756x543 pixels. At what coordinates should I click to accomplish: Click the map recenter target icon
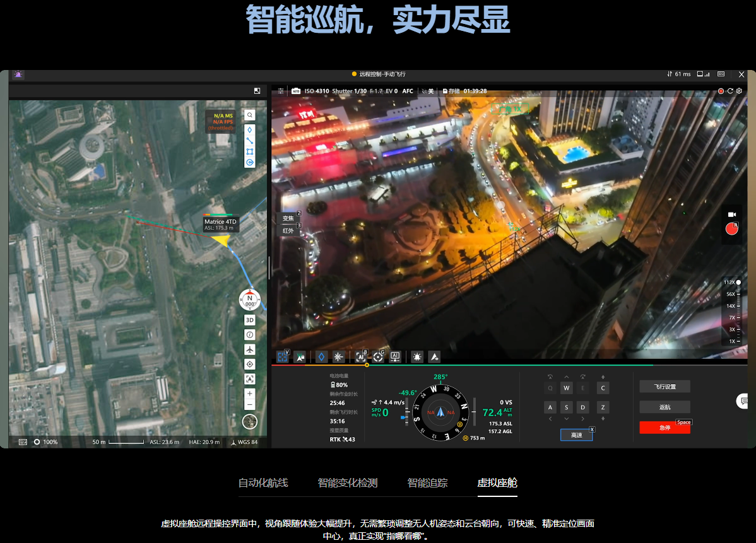[x=250, y=364]
